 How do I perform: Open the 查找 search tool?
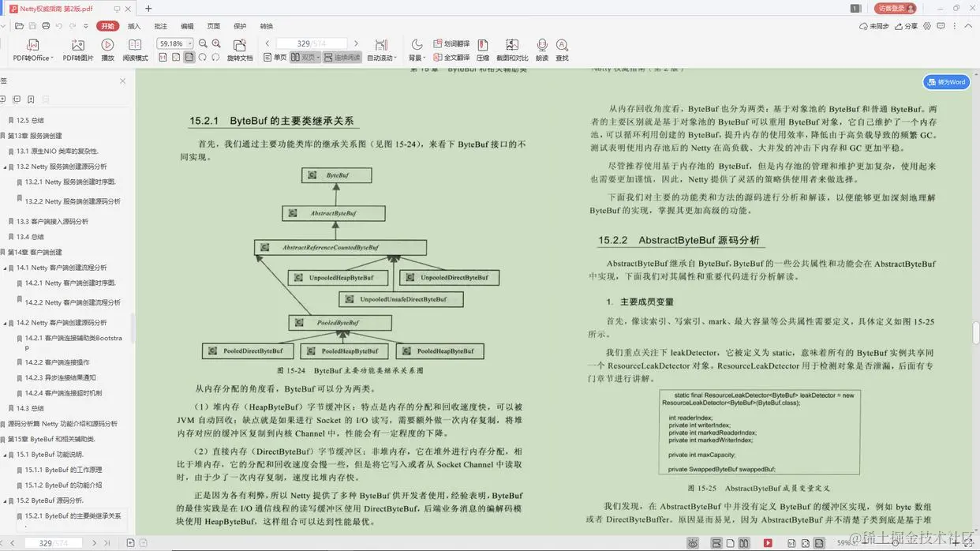[x=562, y=50]
